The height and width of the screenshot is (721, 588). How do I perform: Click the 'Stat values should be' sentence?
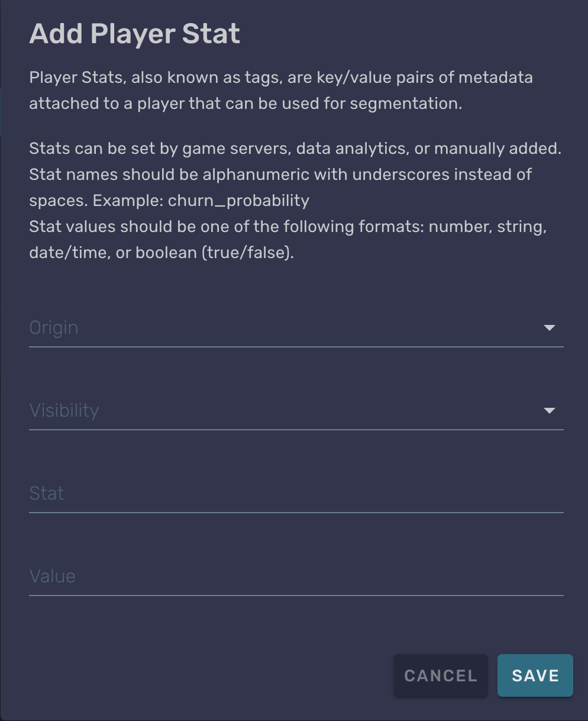pyautogui.click(x=287, y=227)
